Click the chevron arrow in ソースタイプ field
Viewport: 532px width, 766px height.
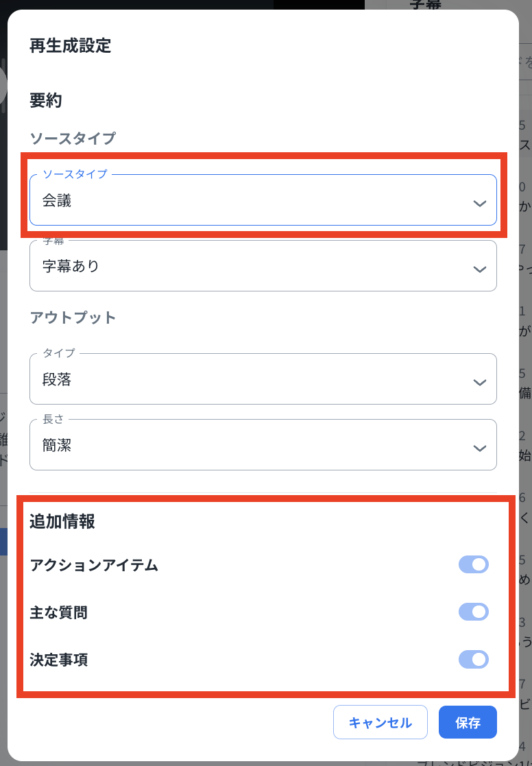pos(480,204)
